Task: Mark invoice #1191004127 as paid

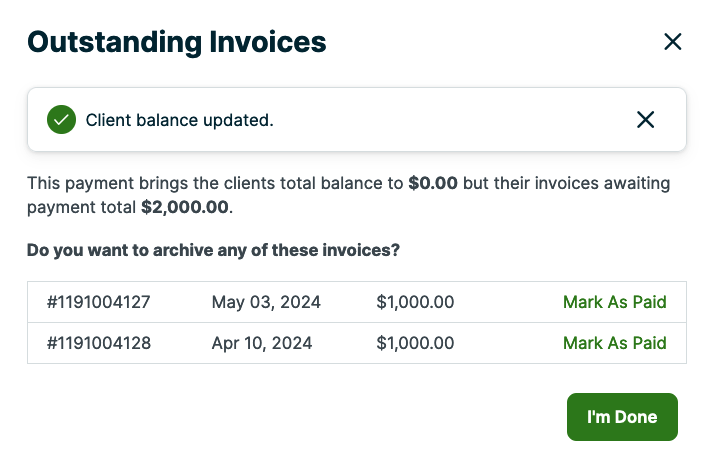Action: click(614, 302)
